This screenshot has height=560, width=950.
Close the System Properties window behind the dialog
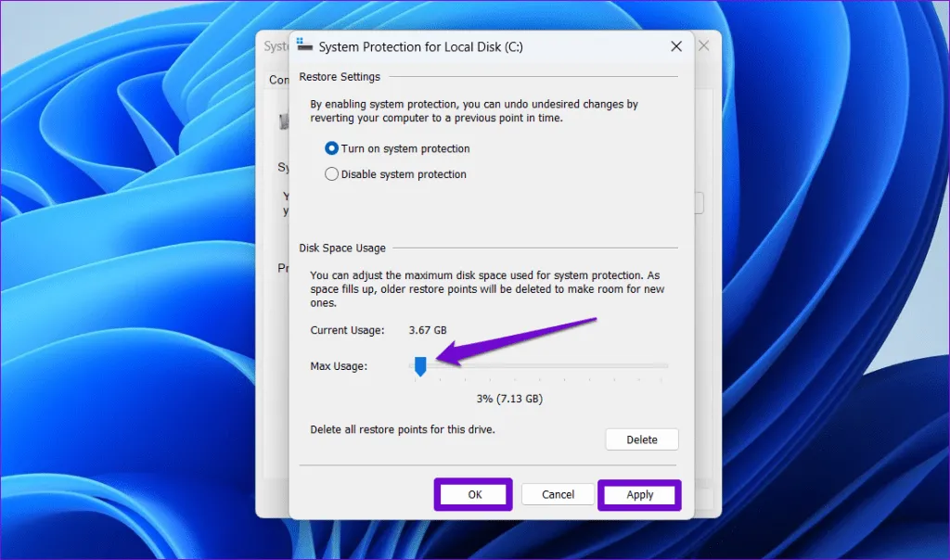(705, 45)
